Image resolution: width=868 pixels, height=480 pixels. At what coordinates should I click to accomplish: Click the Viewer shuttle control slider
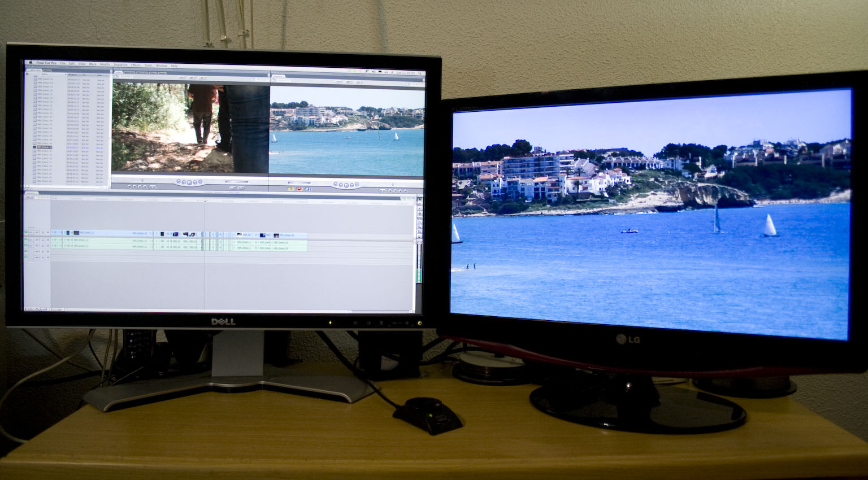(237, 181)
